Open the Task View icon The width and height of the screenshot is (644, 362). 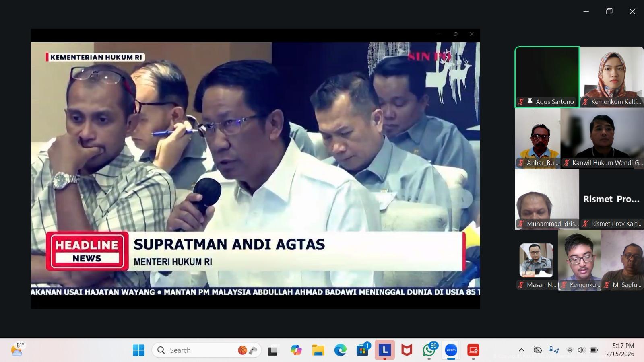coord(274,350)
